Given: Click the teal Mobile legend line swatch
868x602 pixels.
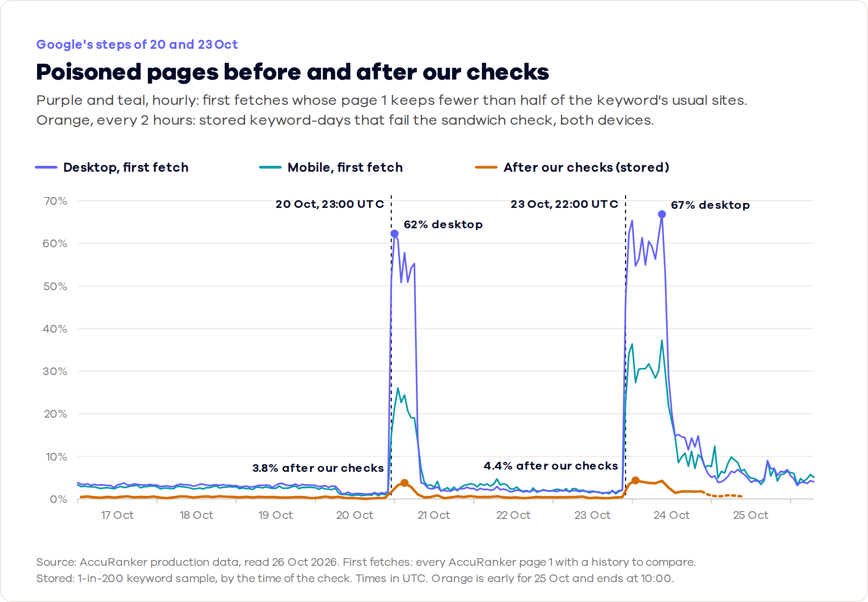Looking at the screenshot, I should [x=270, y=167].
